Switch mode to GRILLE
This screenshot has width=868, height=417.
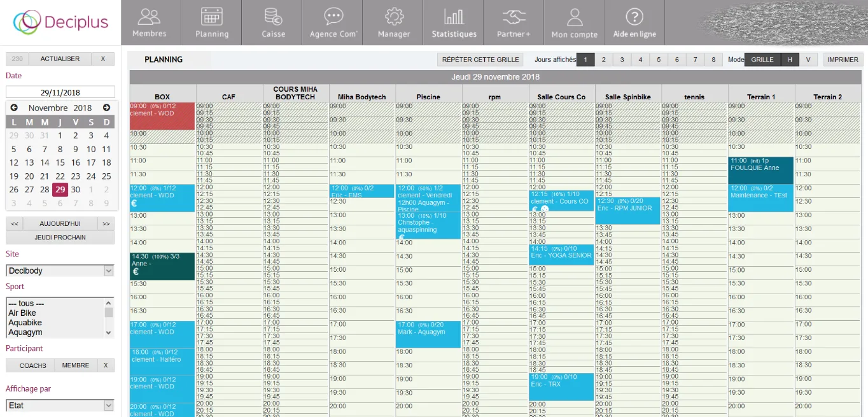coord(762,59)
